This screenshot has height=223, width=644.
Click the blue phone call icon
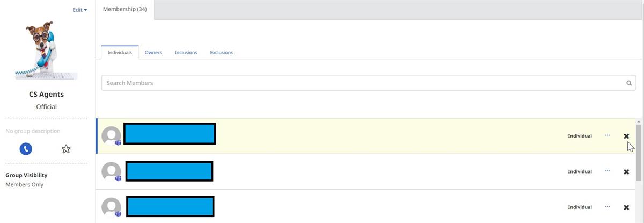point(26,149)
